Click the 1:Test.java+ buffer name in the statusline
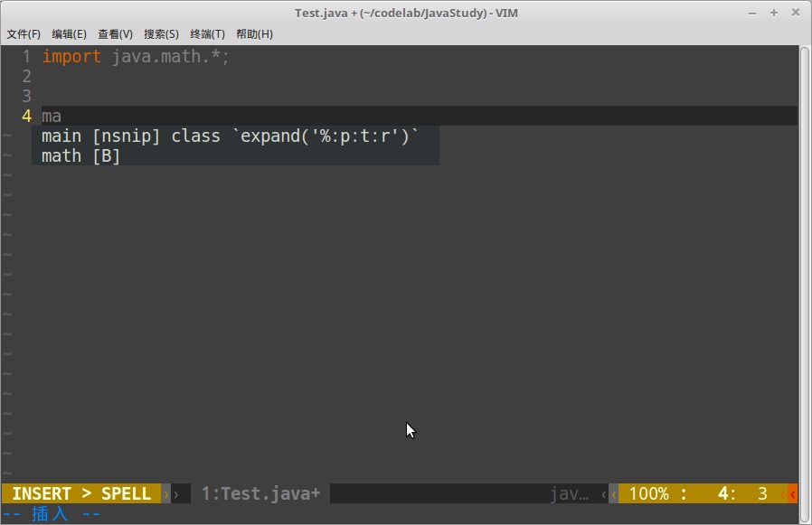Viewport: 812px width, 525px height. [260, 494]
